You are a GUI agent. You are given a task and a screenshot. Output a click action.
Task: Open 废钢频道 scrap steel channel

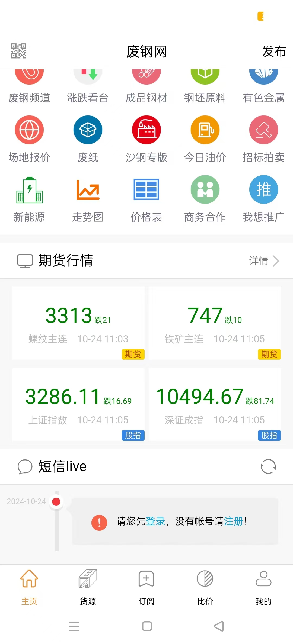click(x=29, y=87)
